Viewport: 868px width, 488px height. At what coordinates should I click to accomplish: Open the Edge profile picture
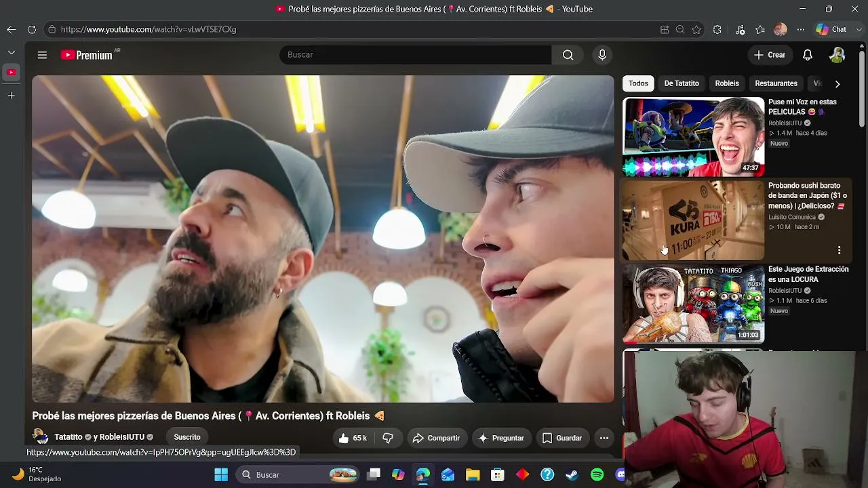[781, 29]
